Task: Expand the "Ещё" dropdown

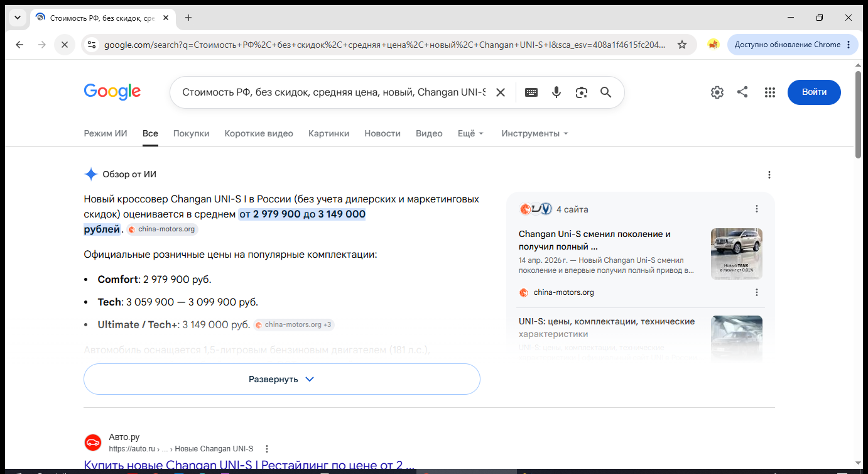Action: 470,133
